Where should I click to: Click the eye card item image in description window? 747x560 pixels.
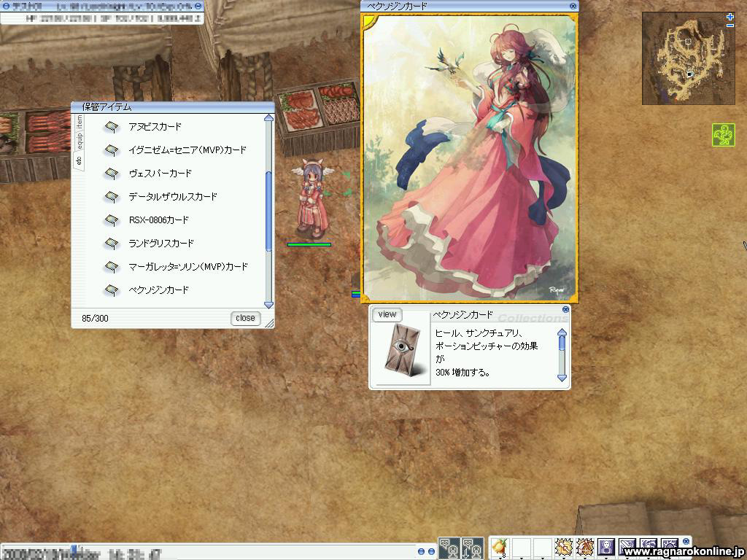[x=403, y=351]
